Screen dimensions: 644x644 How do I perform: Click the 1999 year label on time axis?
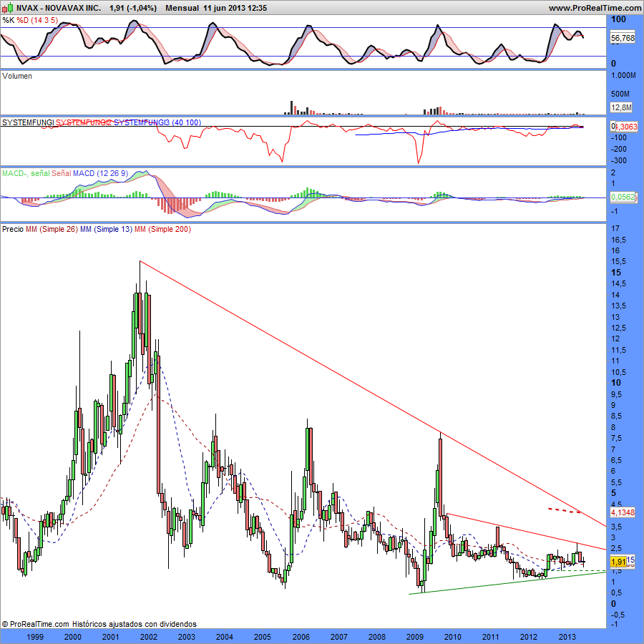(35, 637)
